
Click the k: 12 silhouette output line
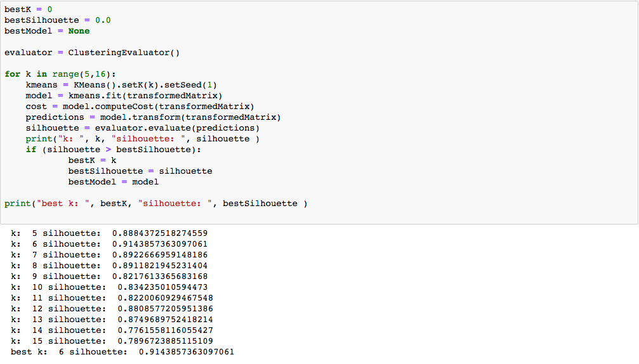click(112, 309)
